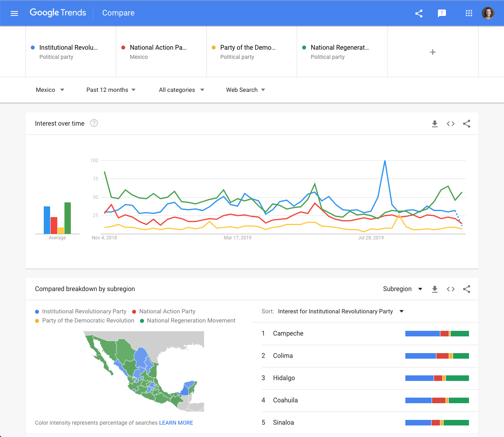Select the National Action Pa... search term card
Image resolution: width=504 pixels, height=437 pixels.
[161, 52]
